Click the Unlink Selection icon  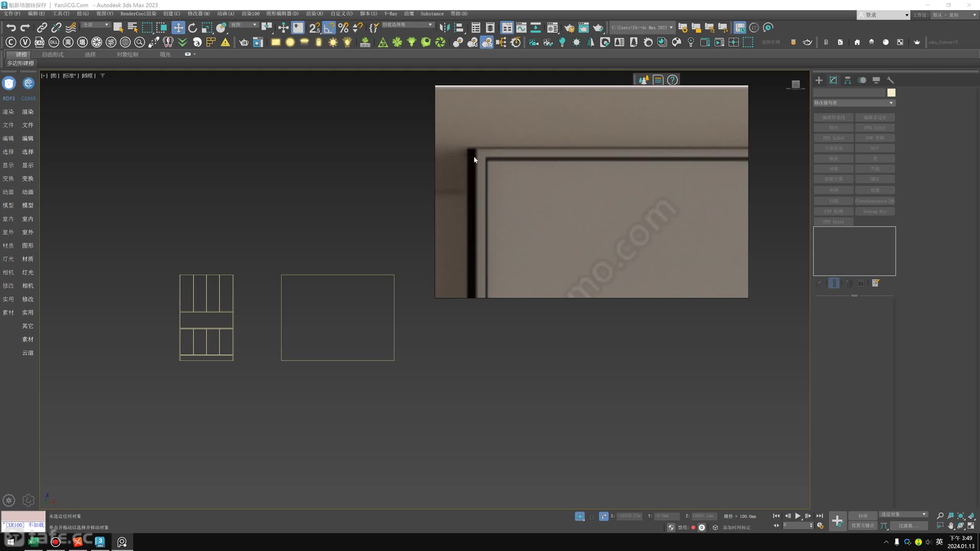coord(56,28)
